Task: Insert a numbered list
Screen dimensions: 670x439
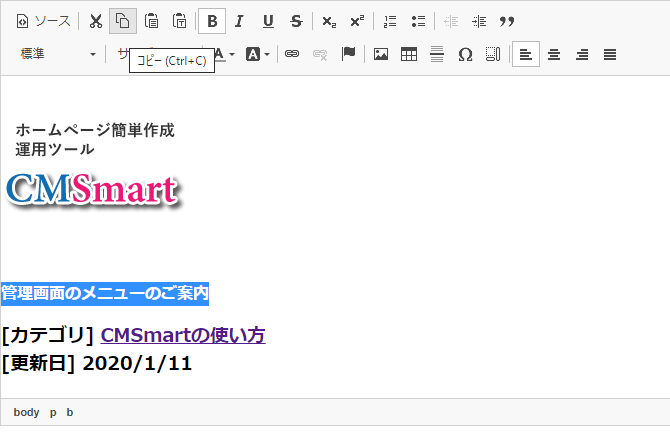Action: tap(390, 21)
